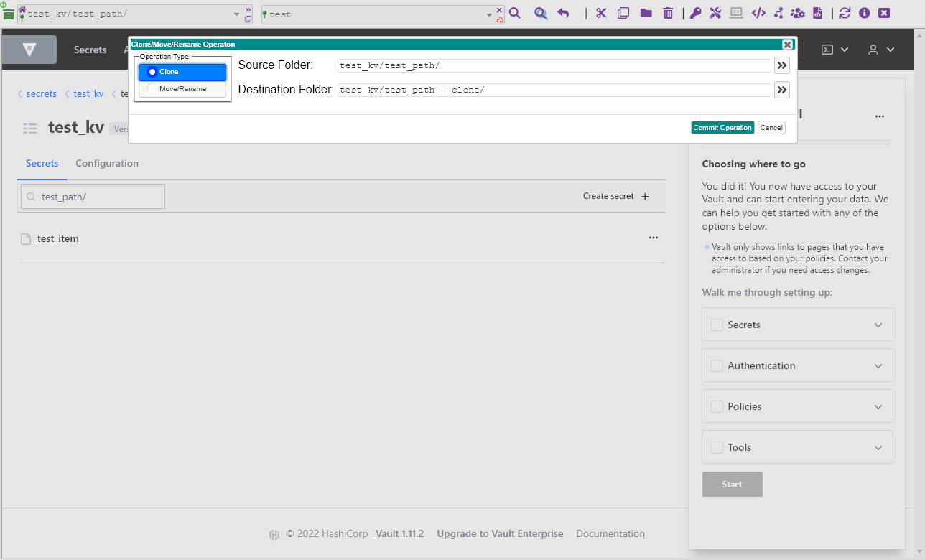Click the red recycle icon in search box
This screenshot has height=560, width=925.
[x=500, y=19]
